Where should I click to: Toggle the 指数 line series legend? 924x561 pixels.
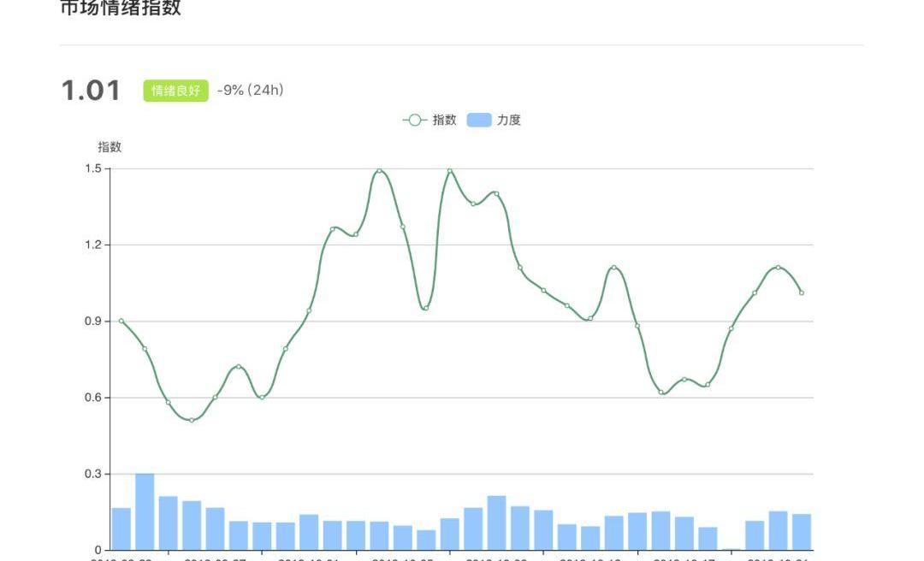(x=444, y=121)
